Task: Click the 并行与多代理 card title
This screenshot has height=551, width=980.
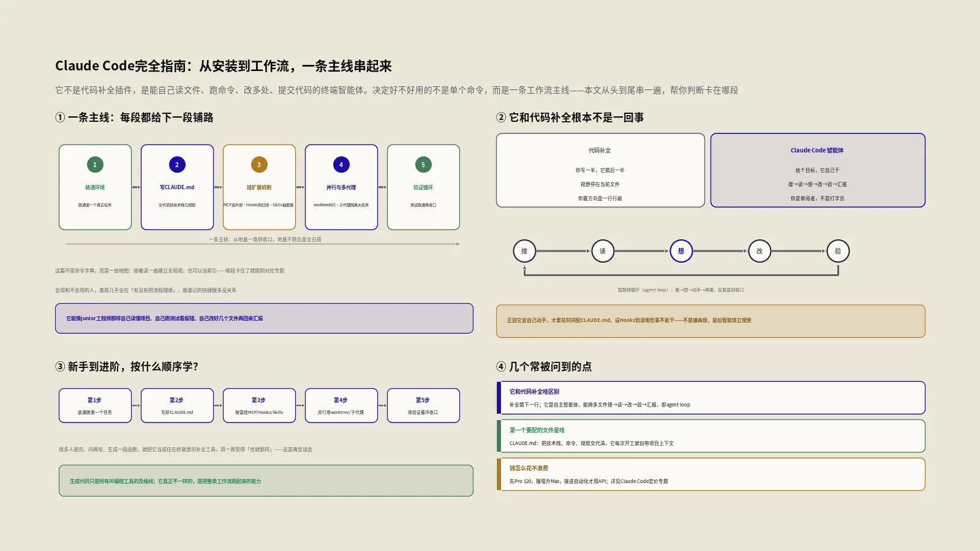Action: (x=341, y=187)
